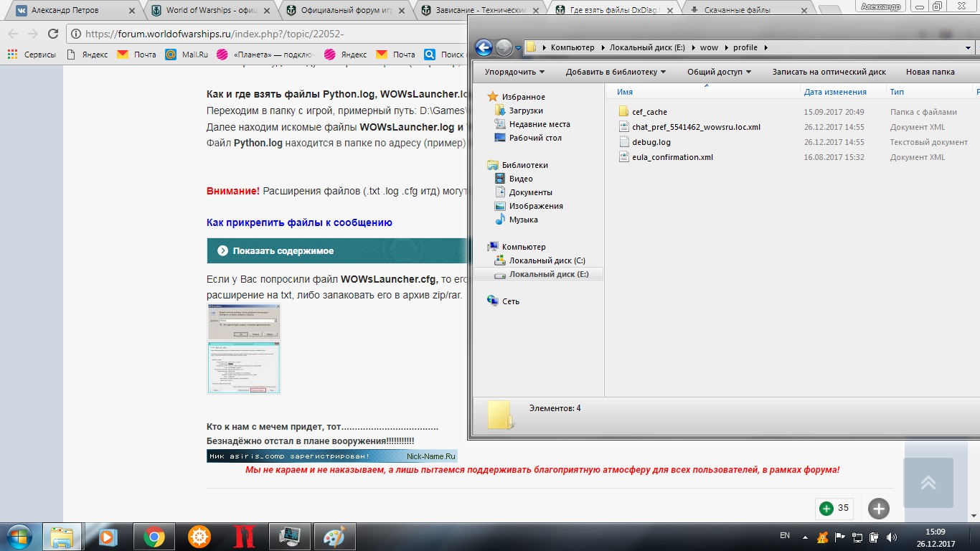Open the media player taskbar icon
980x551 pixels.
pyautogui.click(x=108, y=537)
